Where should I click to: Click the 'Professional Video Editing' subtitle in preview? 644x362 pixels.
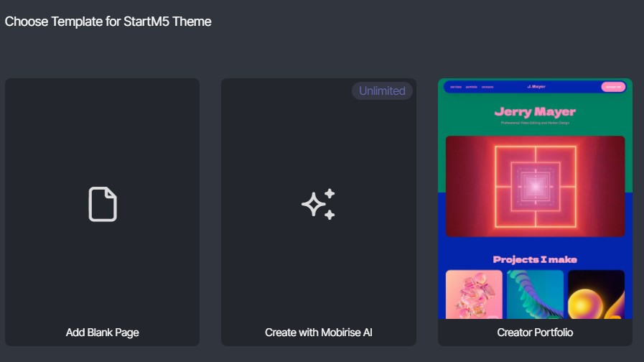[x=535, y=124]
